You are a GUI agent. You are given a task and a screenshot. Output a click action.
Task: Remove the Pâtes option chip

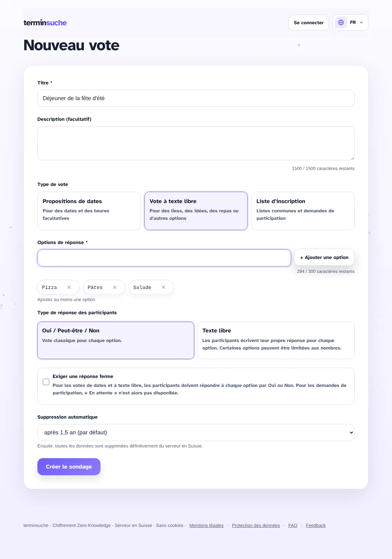coord(115,287)
